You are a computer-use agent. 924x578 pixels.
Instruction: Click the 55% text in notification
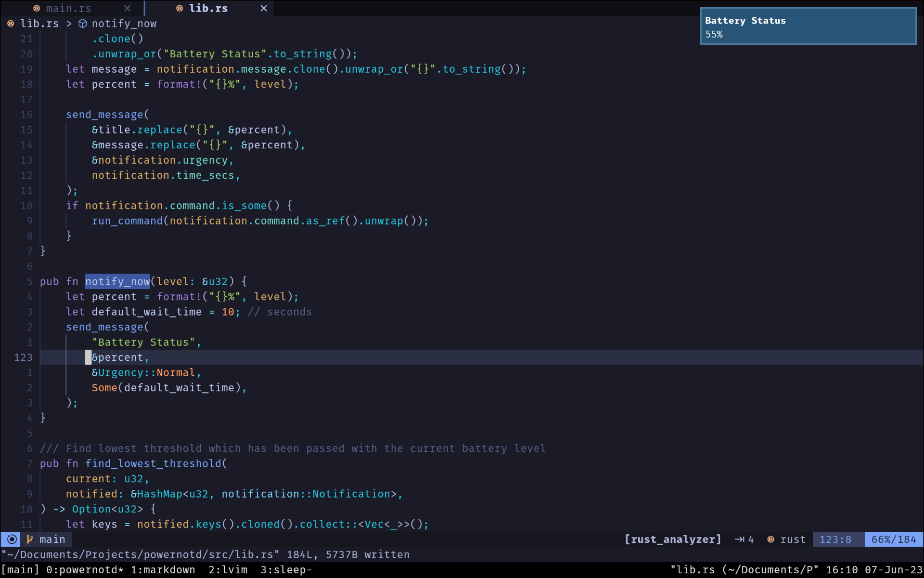[714, 34]
